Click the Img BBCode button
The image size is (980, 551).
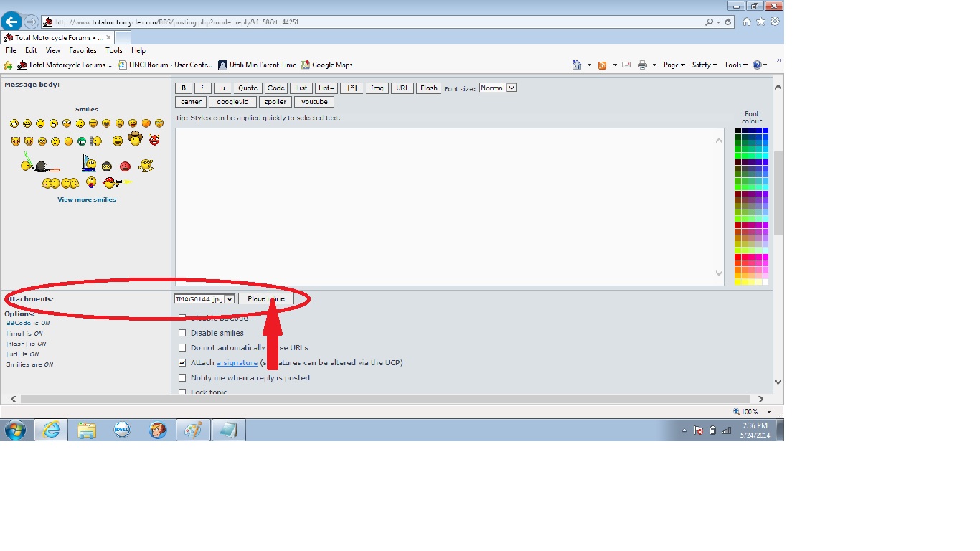(x=377, y=88)
